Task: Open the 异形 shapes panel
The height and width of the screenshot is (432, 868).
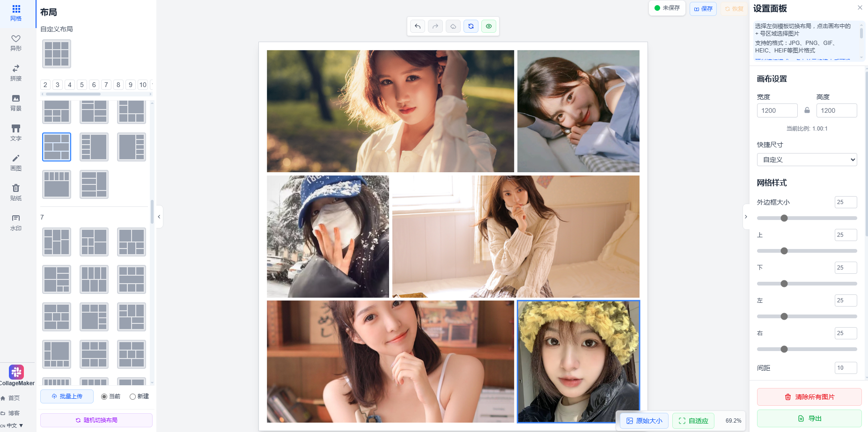Action: click(x=16, y=43)
